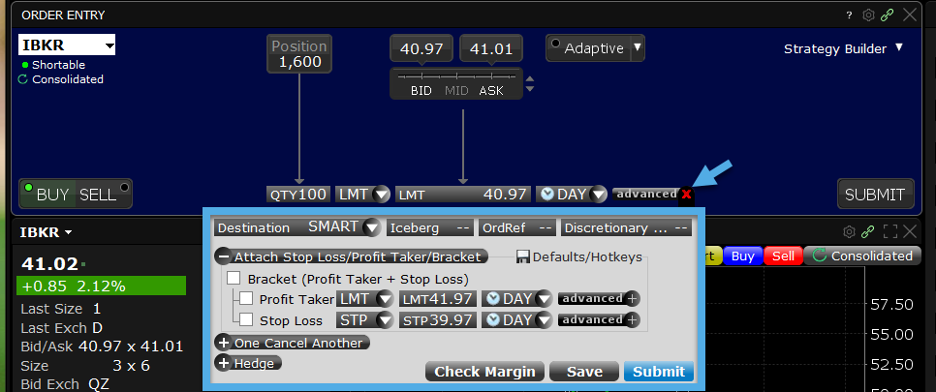Click the Consolidated button in chart toolbar
Viewport: 936px width, 392px height.
click(864, 256)
